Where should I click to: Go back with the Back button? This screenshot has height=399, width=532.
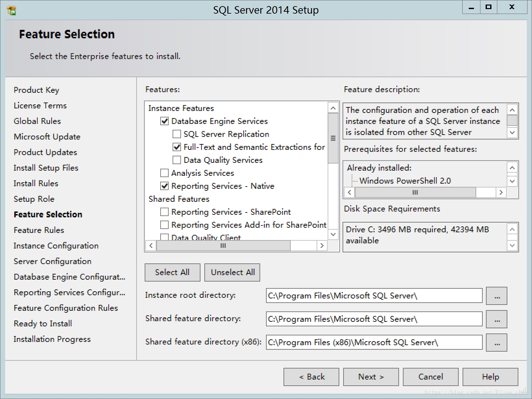coord(311,377)
